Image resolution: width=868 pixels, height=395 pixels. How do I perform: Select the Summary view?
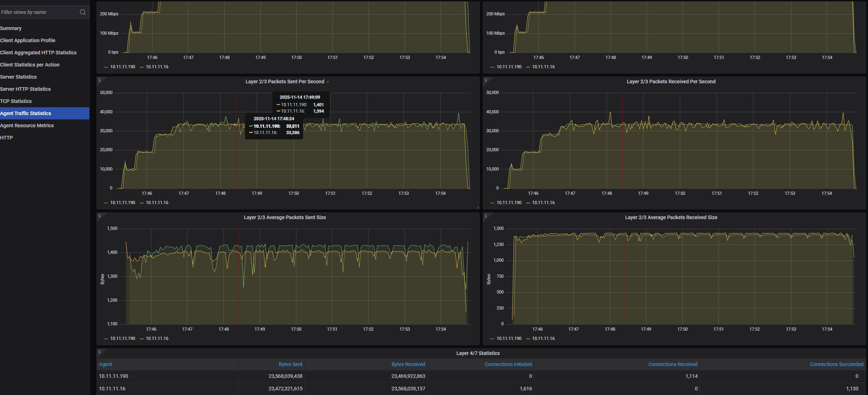(x=11, y=28)
